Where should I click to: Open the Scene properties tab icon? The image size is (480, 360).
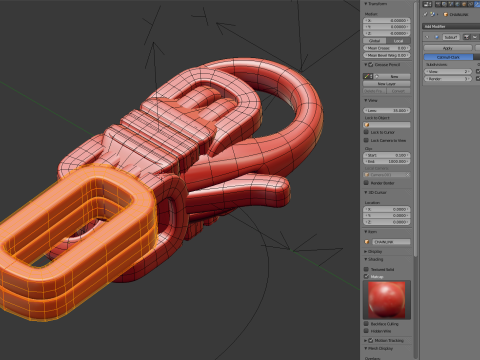(451, 4)
